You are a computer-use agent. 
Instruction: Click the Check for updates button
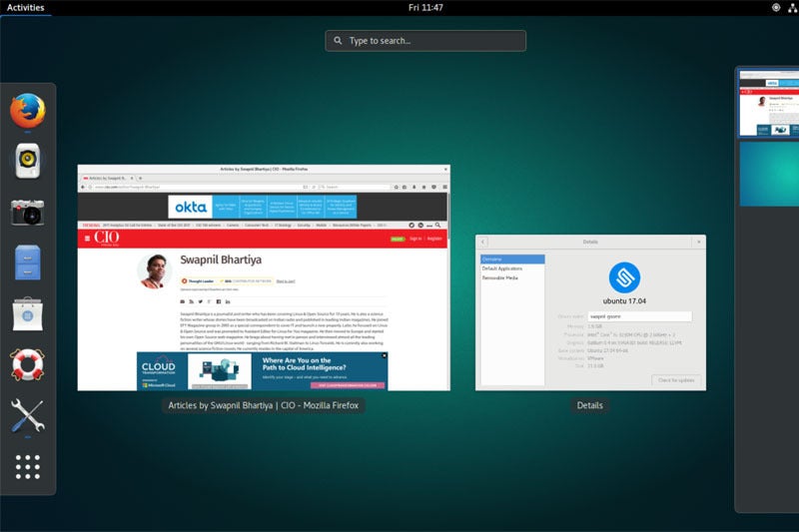tap(676, 380)
